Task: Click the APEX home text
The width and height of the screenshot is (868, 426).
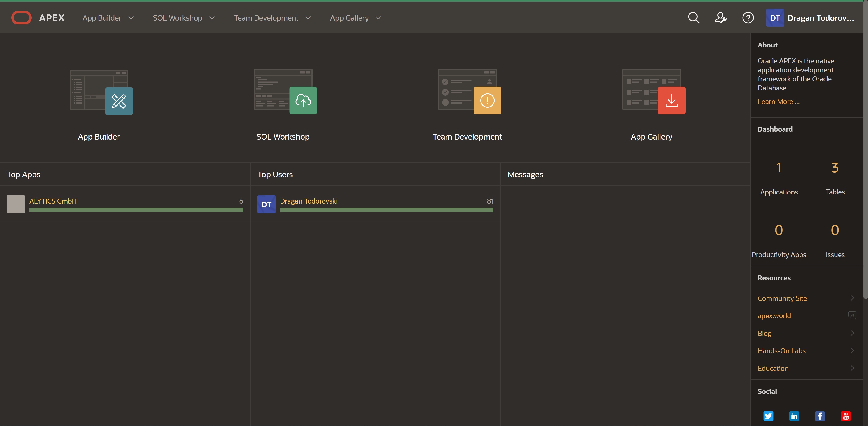Action: [52, 18]
